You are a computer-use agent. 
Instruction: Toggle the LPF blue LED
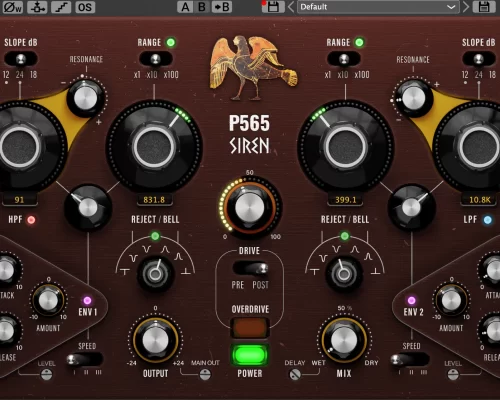pyautogui.click(x=488, y=220)
